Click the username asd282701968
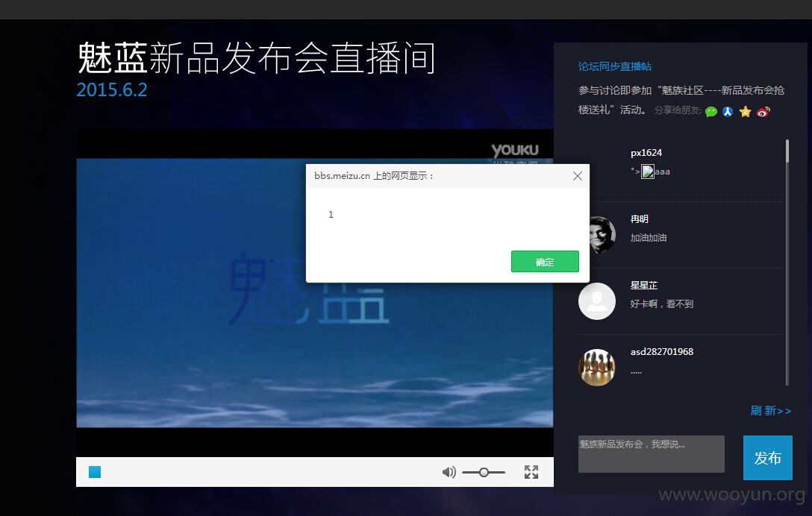Viewport: 812px width, 516px height. pyautogui.click(x=661, y=351)
